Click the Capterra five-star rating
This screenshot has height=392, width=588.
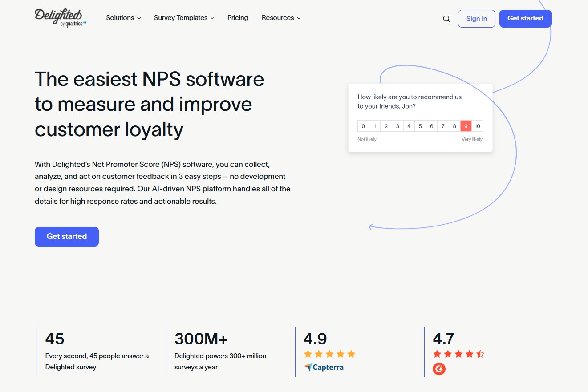[x=329, y=354]
